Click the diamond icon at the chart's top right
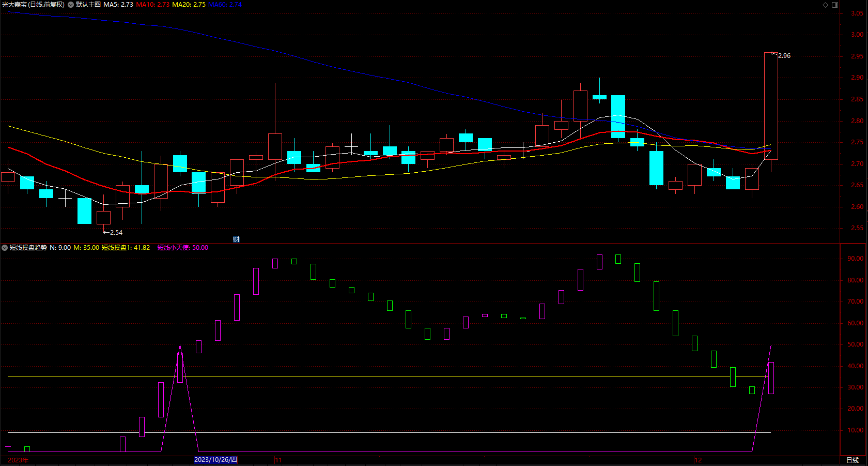 (x=825, y=5)
